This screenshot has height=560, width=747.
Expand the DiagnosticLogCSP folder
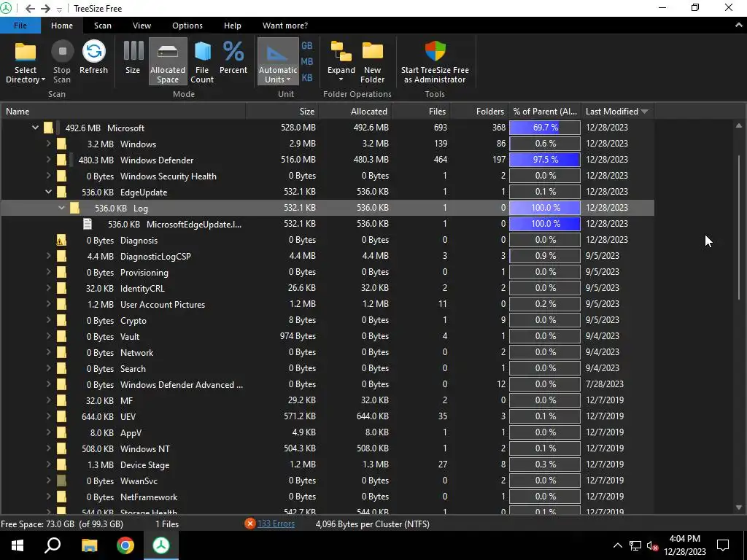click(48, 256)
